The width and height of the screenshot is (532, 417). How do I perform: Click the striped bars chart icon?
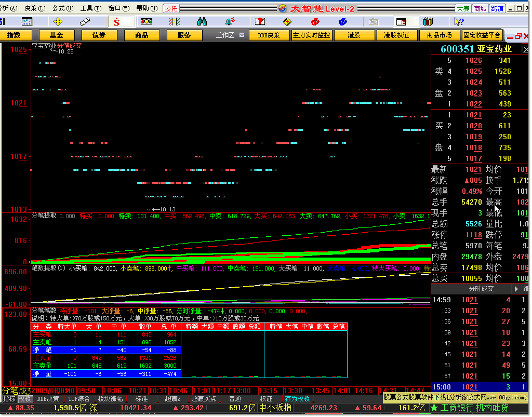[174, 22]
